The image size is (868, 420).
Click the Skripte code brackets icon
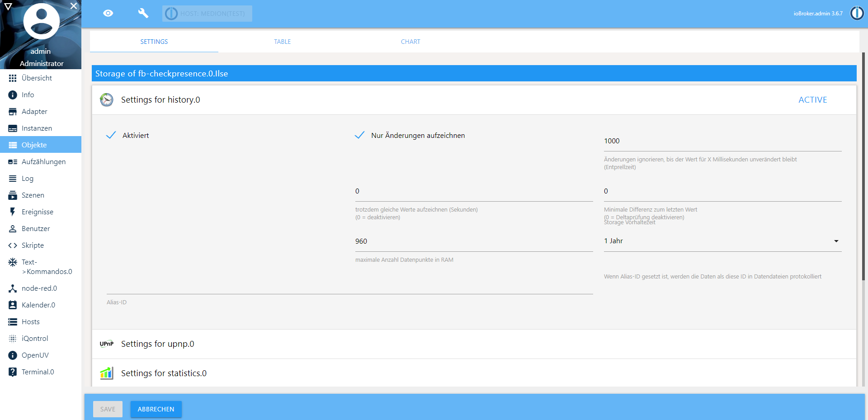pyautogui.click(x=13, y=245)
